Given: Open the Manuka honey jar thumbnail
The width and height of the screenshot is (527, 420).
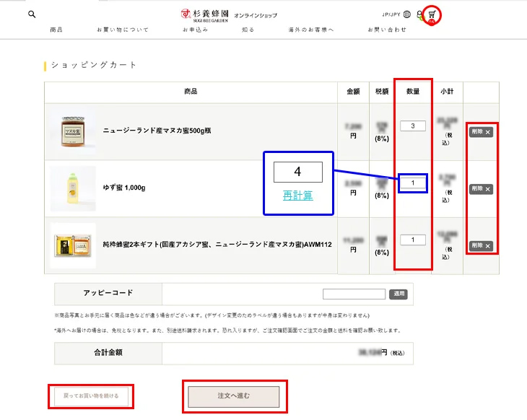Looking at the screenshot, I should pos(73,131).
